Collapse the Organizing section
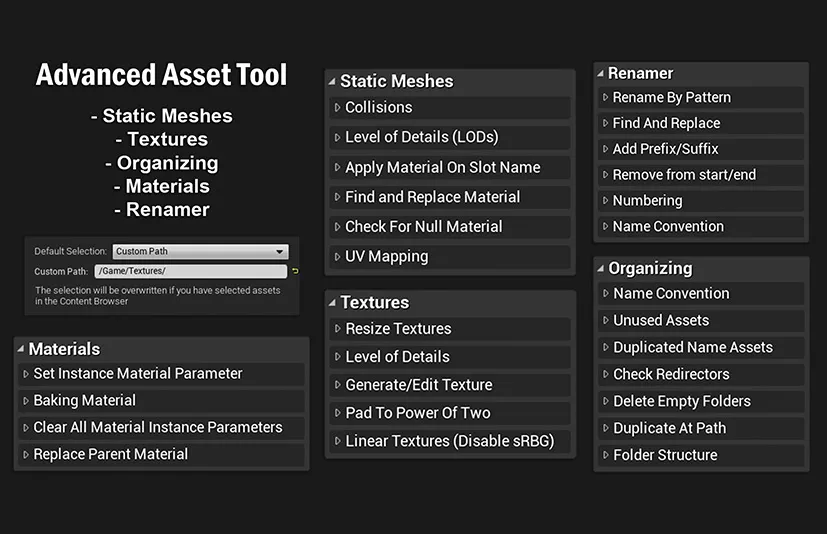The image size is (827, 534). 601,269
